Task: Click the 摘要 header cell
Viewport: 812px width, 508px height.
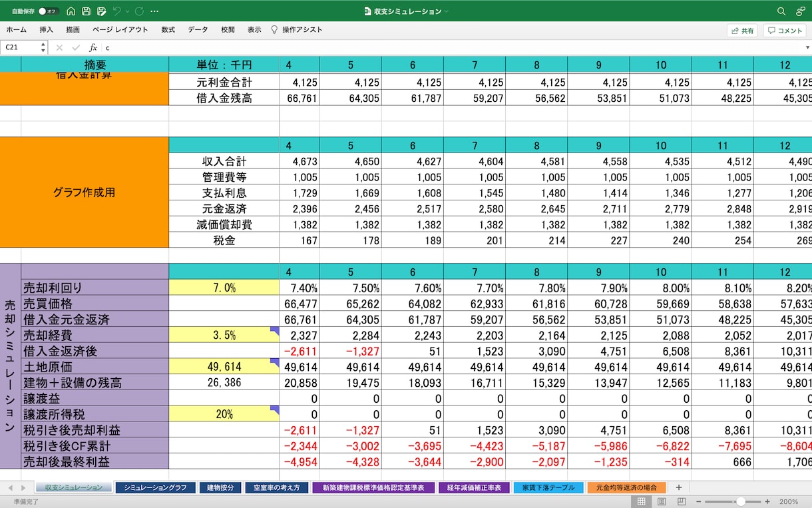Action: point(95,65)
